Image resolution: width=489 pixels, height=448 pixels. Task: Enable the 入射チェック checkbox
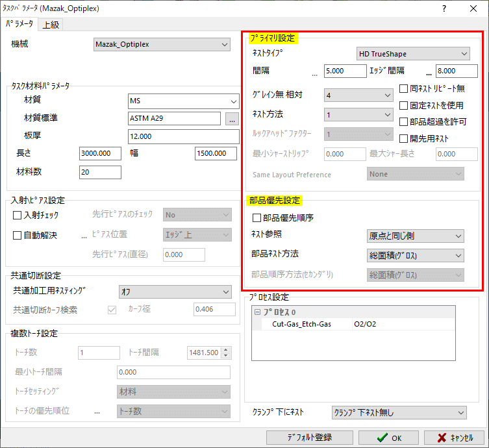click(x=17, y=215)
